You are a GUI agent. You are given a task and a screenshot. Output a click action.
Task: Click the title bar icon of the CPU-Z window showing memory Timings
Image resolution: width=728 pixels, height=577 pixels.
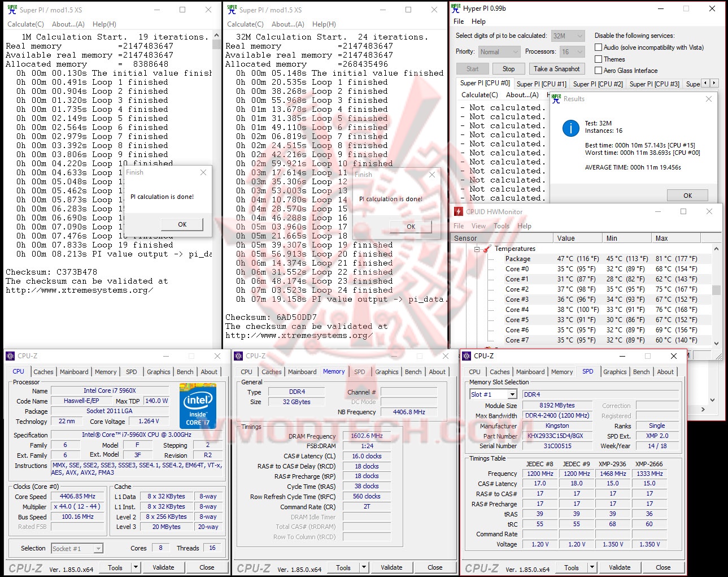[238, 356]
